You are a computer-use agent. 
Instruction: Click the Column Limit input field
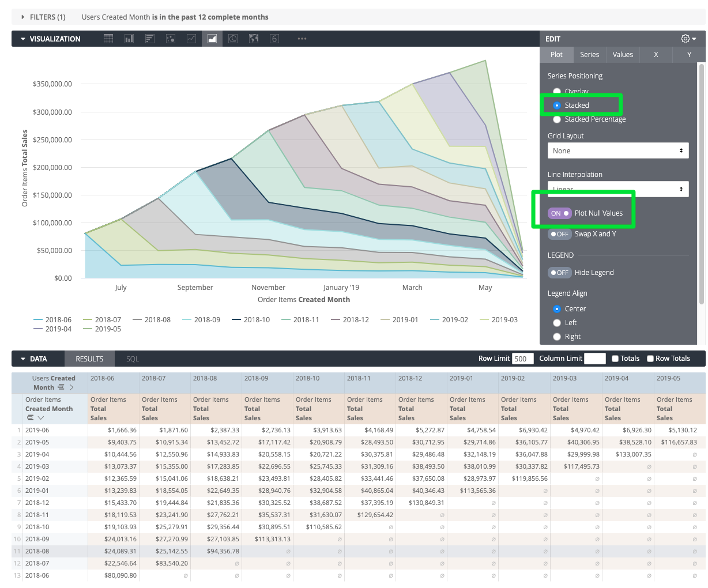595,359
